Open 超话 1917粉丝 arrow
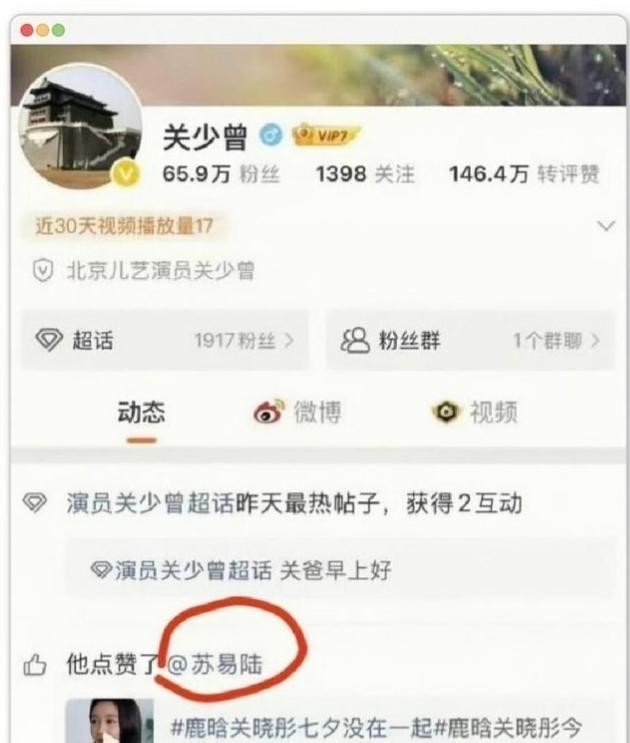The height and width of the screenshot is (743, 630). (x=288, y=340)
